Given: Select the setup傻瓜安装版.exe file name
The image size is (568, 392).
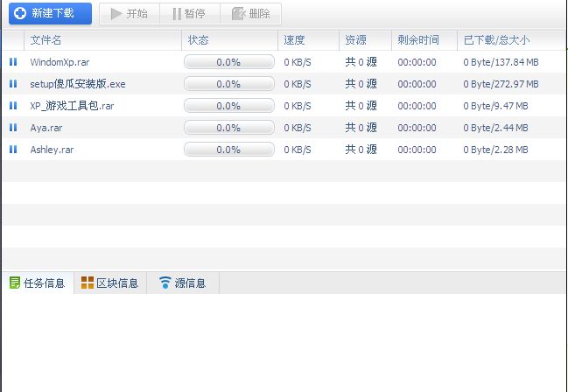Looking at the screenshot, I should [x=78, y=84].
